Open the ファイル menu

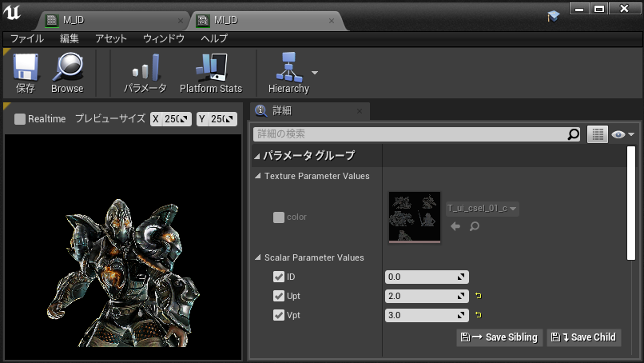26,38
